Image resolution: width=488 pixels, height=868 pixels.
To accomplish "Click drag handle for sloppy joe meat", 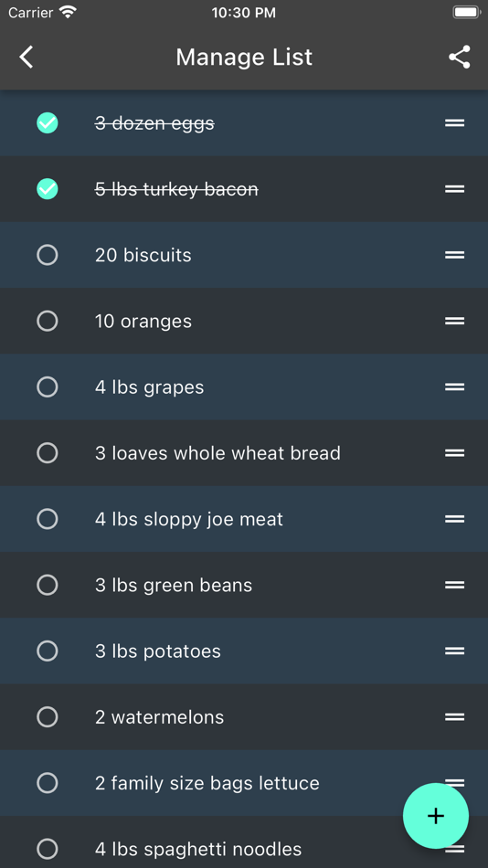I will point(455,519).
